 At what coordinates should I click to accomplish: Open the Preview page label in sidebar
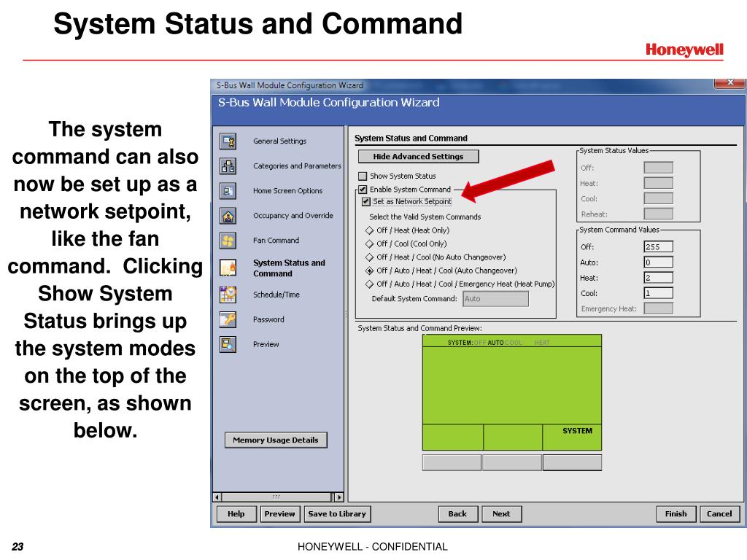point(266,344)
